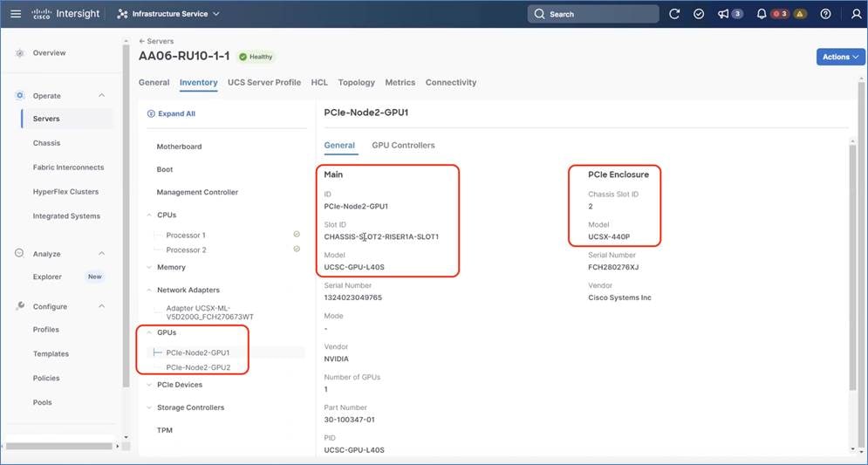Open Explorer in sidebar

[47, 277]
